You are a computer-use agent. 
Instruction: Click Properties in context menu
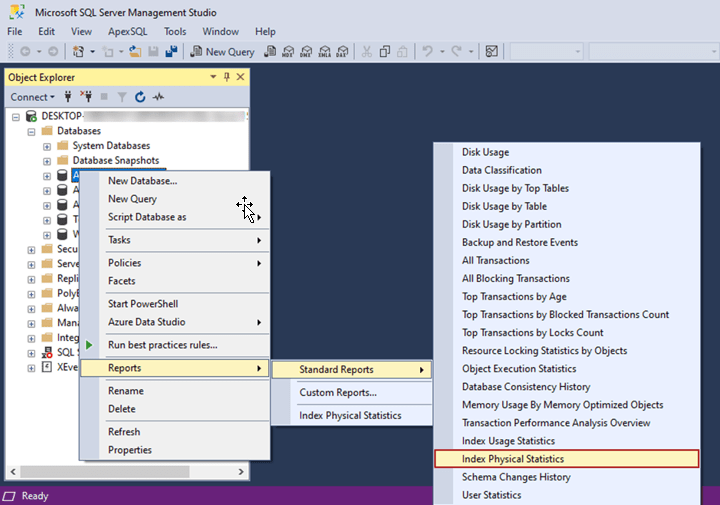click(174, 450)
